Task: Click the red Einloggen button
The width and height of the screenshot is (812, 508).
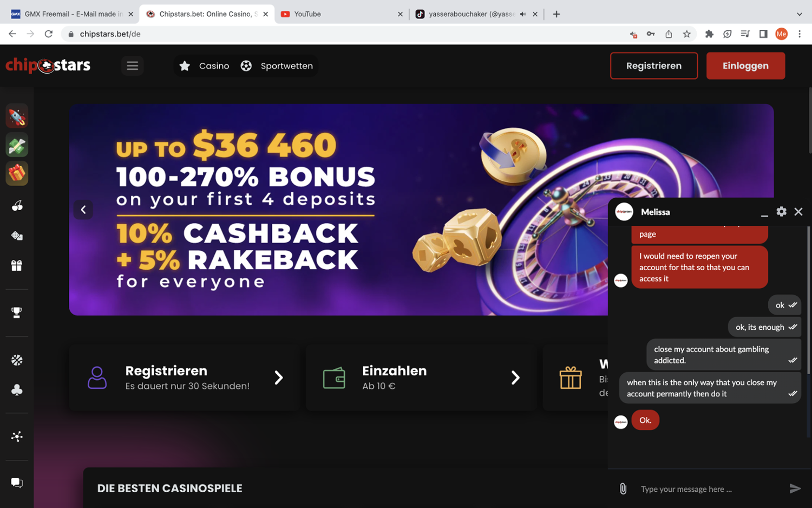Action: point(745,66)
